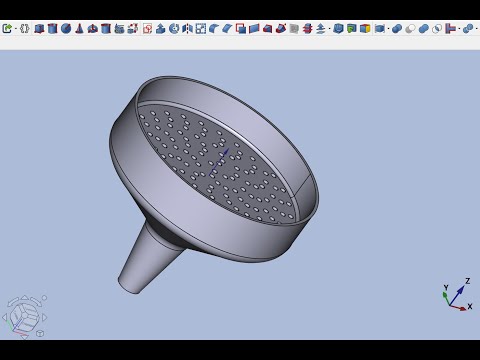Create a Sphere primitive

66,29
